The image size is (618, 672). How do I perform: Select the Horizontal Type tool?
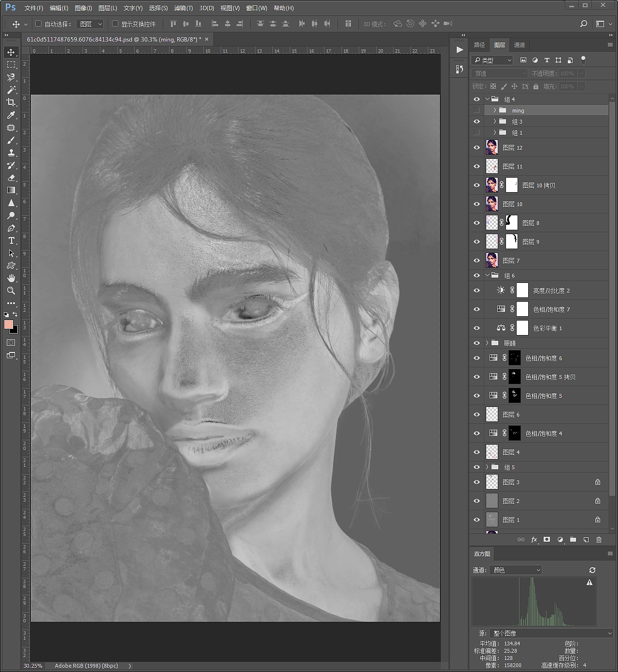11,240
